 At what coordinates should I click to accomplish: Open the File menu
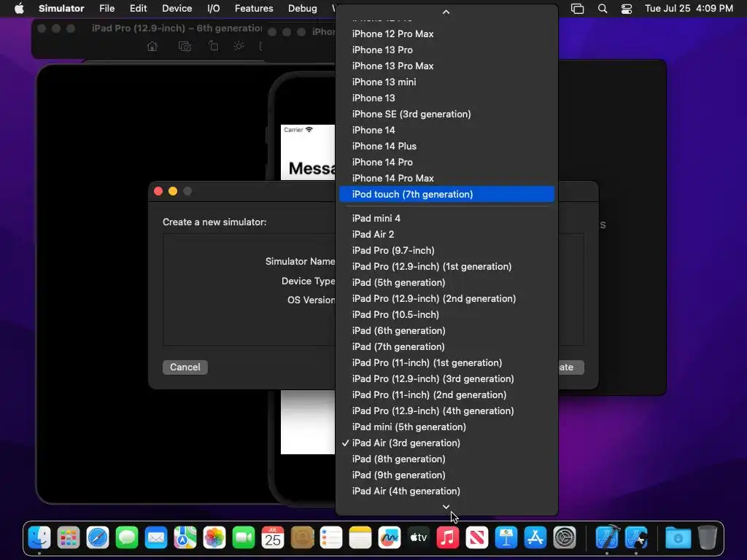(107, 9)
